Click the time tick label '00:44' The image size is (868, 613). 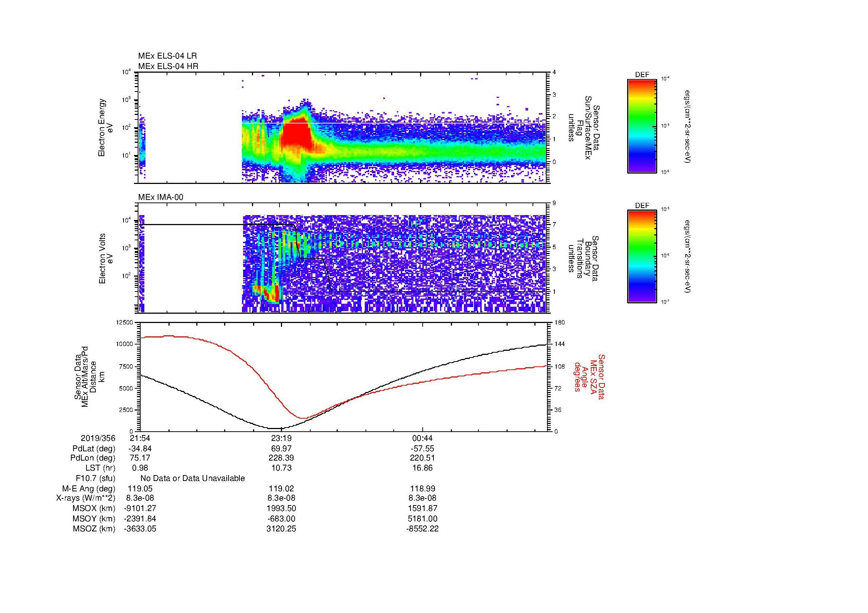422,438
